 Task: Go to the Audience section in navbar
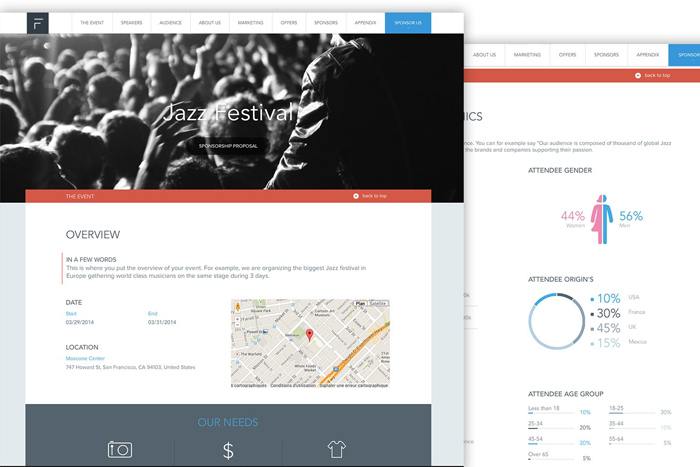point(170,22)
